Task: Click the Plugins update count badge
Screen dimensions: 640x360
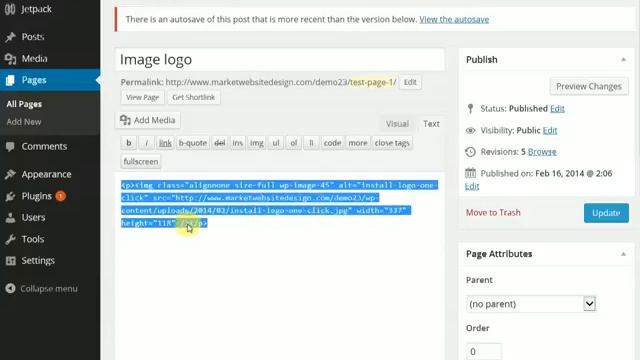Action: (x=60, y=196)
